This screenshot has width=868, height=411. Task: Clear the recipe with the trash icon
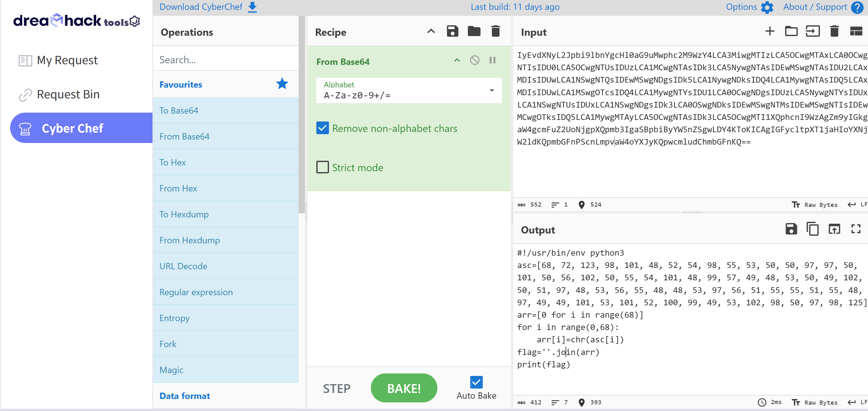pos(495,31)
